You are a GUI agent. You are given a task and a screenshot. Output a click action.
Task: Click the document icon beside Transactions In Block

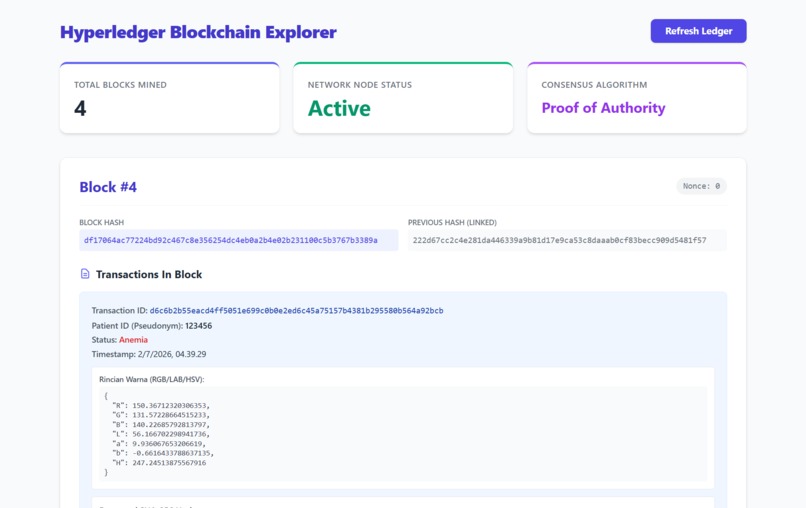pos(85,274)
